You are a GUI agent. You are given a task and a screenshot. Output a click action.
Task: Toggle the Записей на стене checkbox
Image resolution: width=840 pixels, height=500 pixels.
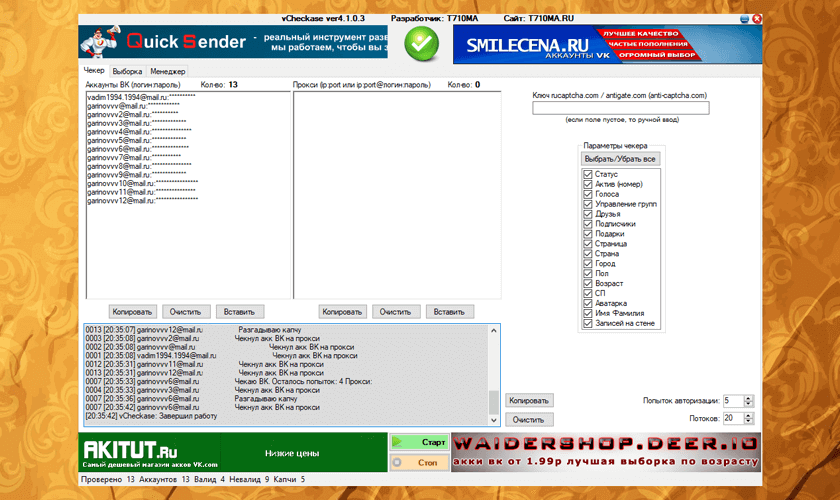[x=588, y=323]
